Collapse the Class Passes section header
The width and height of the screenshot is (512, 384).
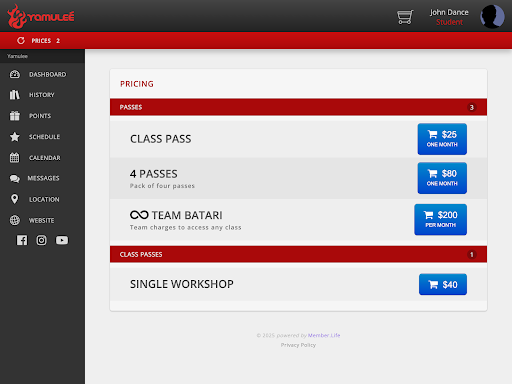[298, 254]
